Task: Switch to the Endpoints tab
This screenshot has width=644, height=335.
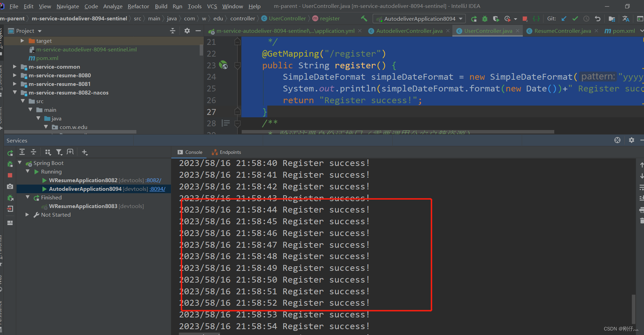Action: tap(227, 152)
